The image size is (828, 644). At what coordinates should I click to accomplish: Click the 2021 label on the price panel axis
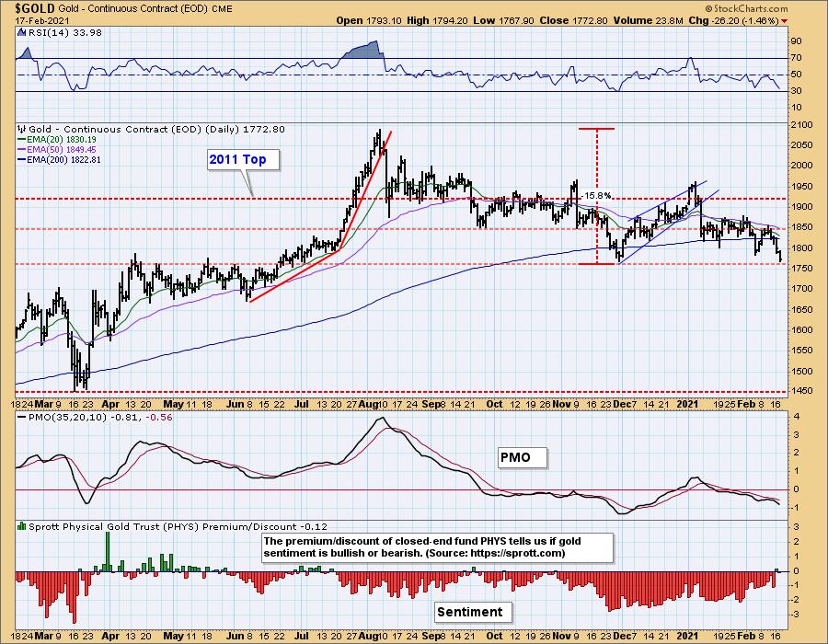pos(687,405)
